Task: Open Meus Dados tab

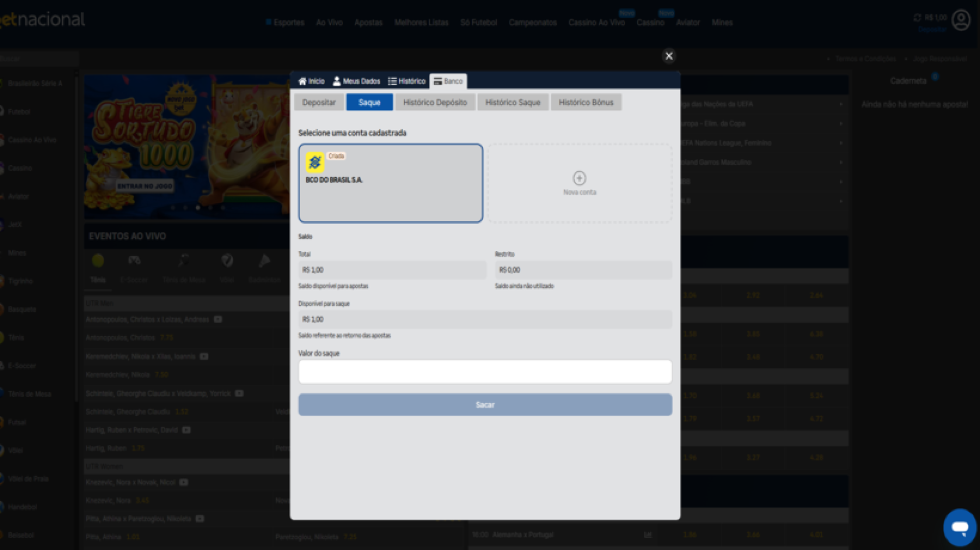Action: click(356, 81)
